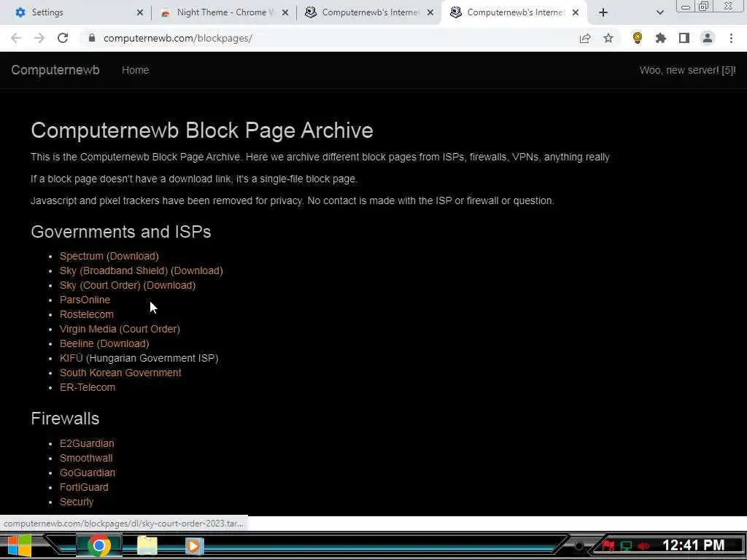Open the Home nav link
The image size is (747, 560).
click(135, 70)
